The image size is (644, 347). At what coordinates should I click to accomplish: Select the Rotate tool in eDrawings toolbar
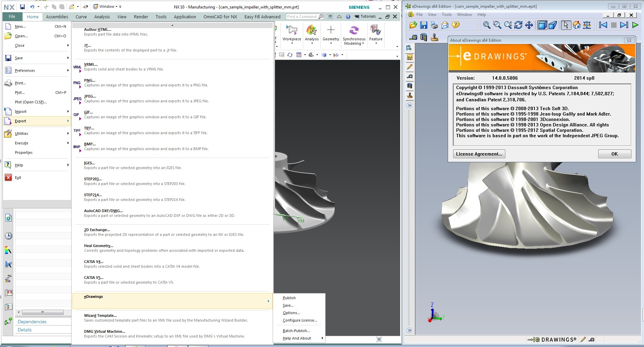(518, 25)
